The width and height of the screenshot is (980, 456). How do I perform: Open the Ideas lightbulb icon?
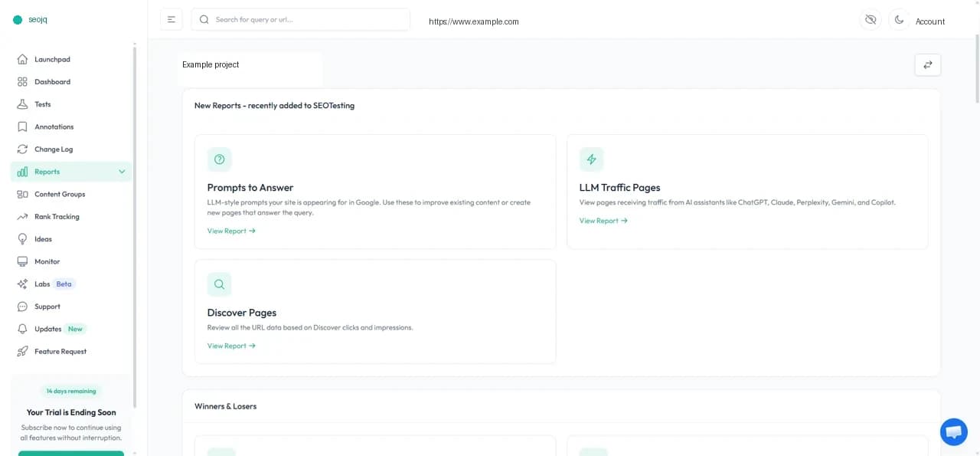pyautogui.click(x=24, y=238)
